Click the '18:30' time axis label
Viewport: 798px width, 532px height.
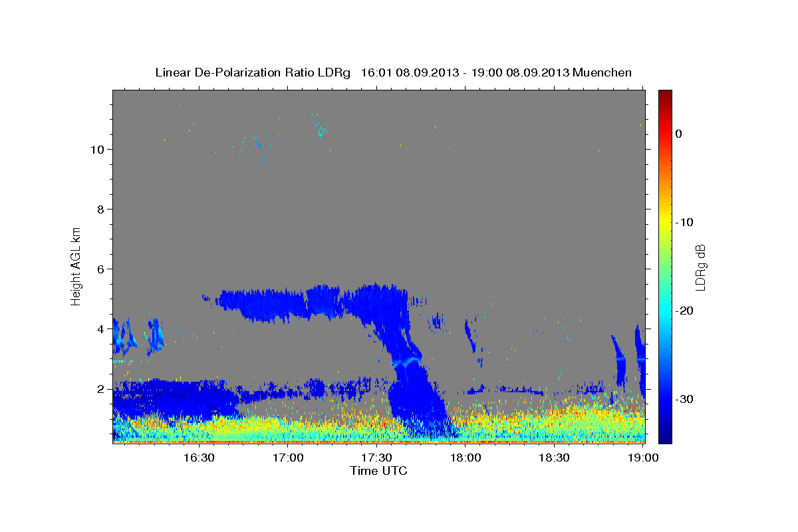click(x=555, y=458)
